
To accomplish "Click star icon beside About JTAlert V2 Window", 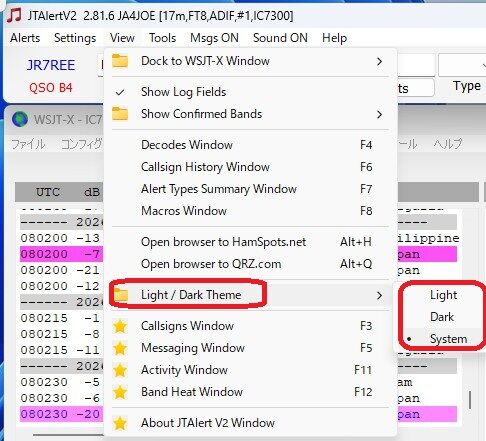I will tap(120, 423).
